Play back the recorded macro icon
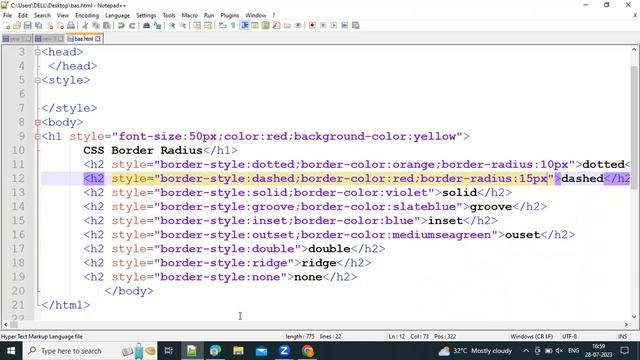This screenshot has height=360, width=640. [333, 25]
